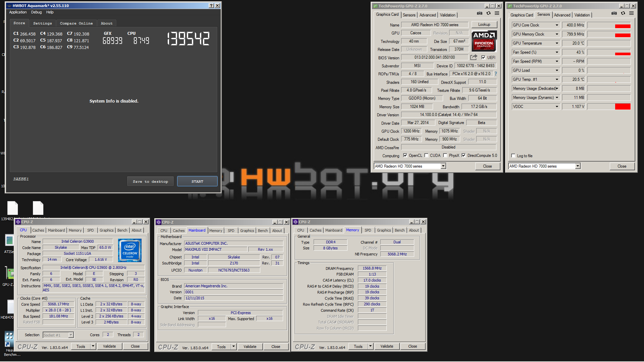Screen dimensions: 644x362
Task: Open the GPU Memory Clock sensor dropdown
Action: [x=557, y=34]
